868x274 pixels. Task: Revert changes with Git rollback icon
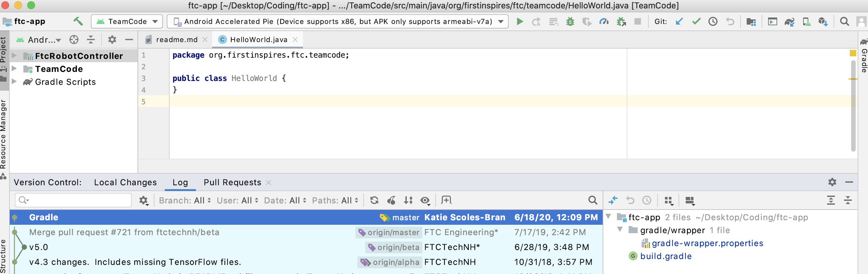point(730,22)
